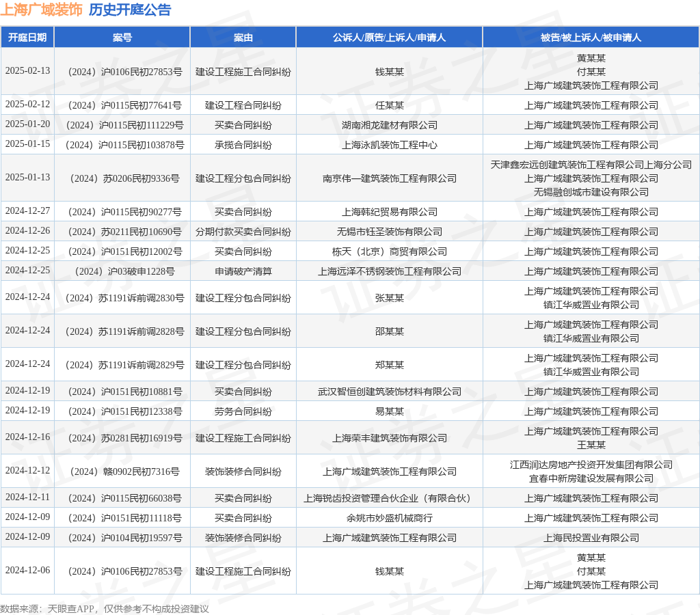Click the 案号 column header
Screen dimensions: 700x615
[x=122, y=38]
